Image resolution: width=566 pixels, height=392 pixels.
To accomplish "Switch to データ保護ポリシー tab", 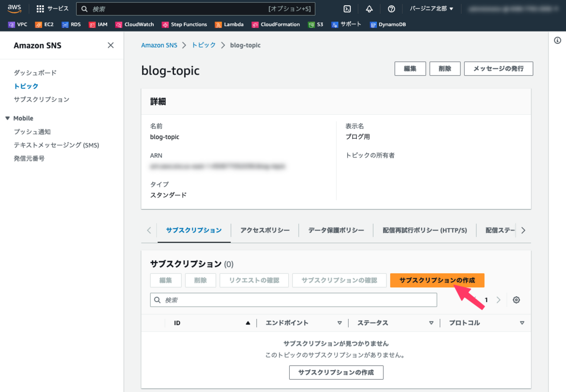I will (336, 230).
